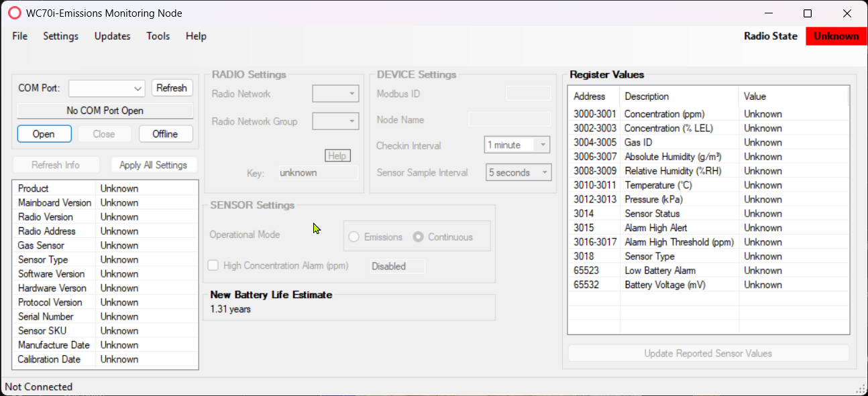Click the Open port button
Viewport: 868px width, 396px height.
pyautogui.click(x=44, y=134)
